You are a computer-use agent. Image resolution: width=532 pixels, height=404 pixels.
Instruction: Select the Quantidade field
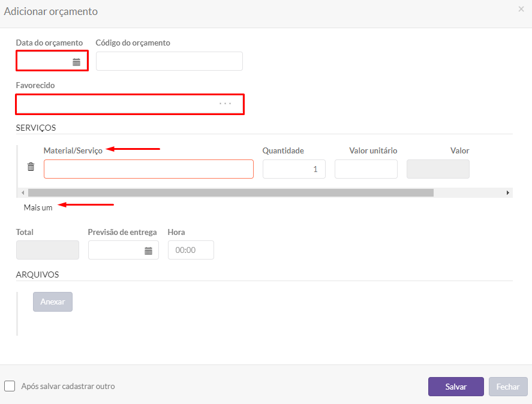click(294, 169)
